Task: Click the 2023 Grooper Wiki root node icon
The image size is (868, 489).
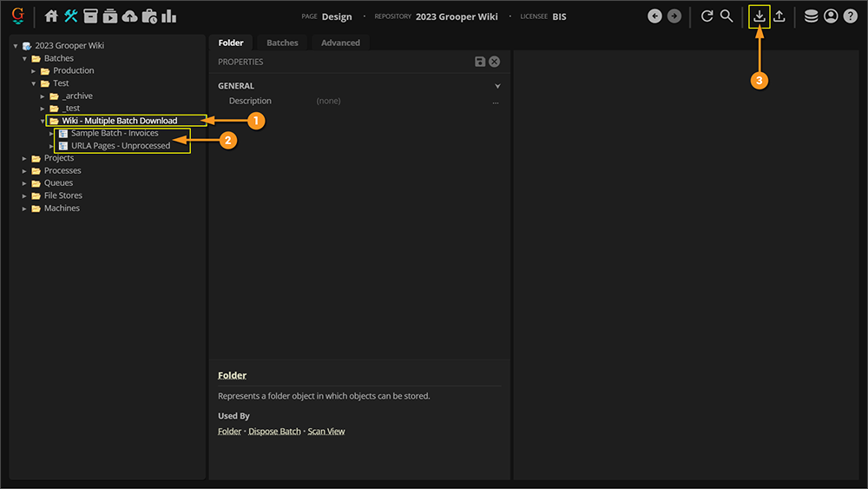Action: 27,46
